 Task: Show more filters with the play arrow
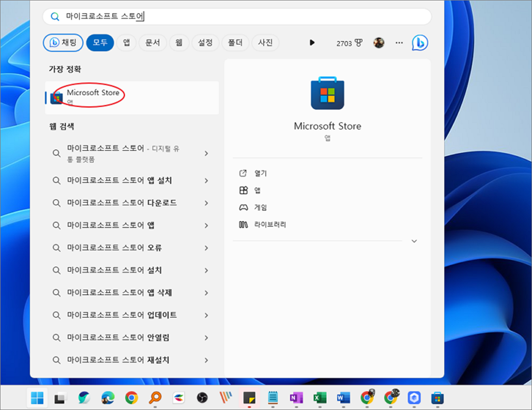click(x=312, y=43)
